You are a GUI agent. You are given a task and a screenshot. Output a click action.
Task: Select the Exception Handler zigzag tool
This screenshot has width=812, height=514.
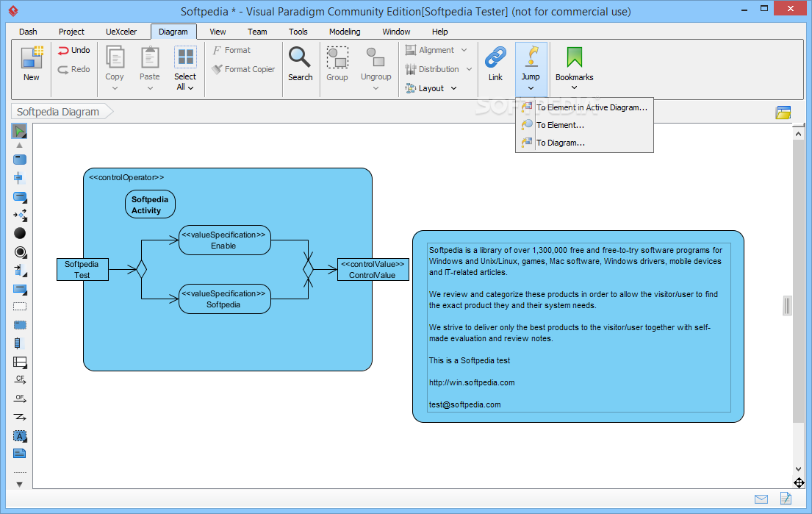tap(20, 417)
